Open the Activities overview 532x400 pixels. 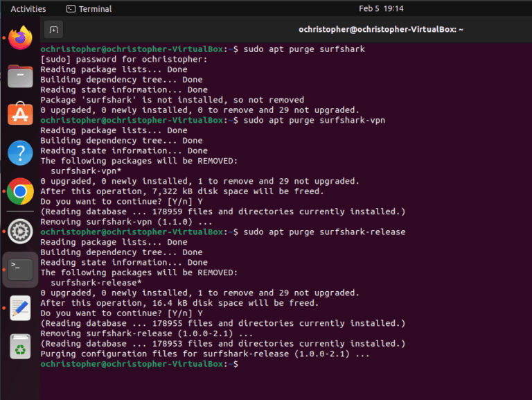(28, 9)
